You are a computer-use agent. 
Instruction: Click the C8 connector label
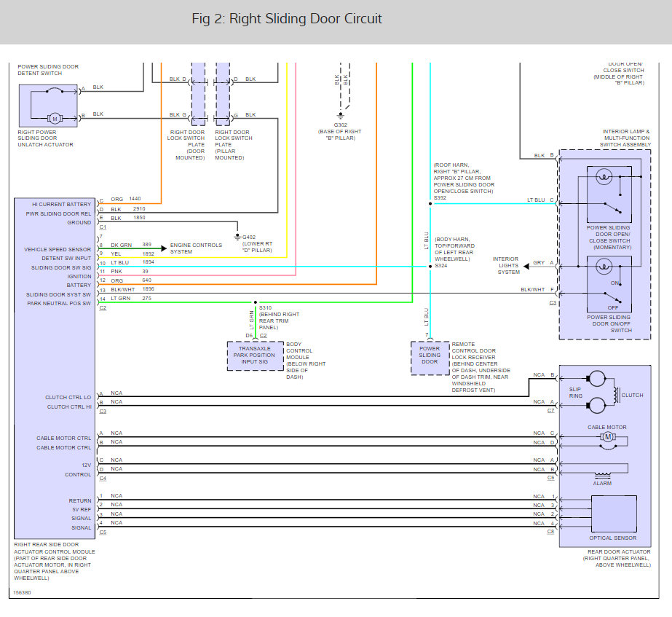(550, 532)
